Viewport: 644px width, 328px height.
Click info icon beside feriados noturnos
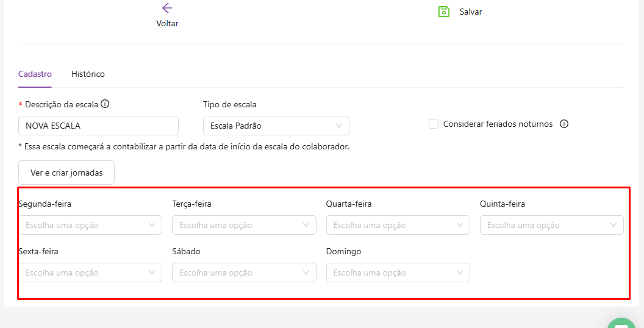click(x=564, y=124)
